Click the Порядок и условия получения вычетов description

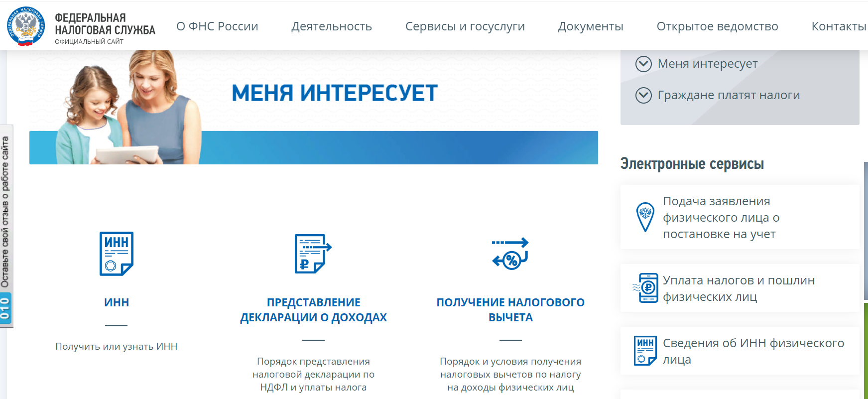point(510,374)
